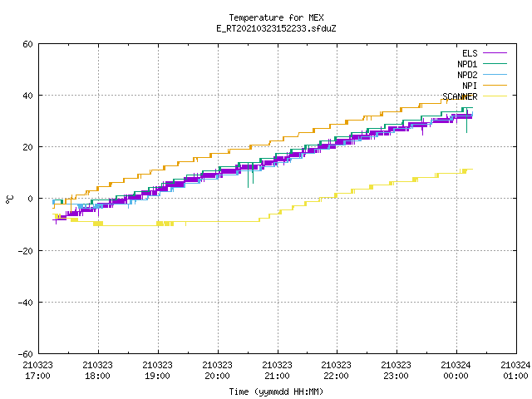Click the NPD1 legend label
This screenshot has height=399, width=532.
point(467,64)
